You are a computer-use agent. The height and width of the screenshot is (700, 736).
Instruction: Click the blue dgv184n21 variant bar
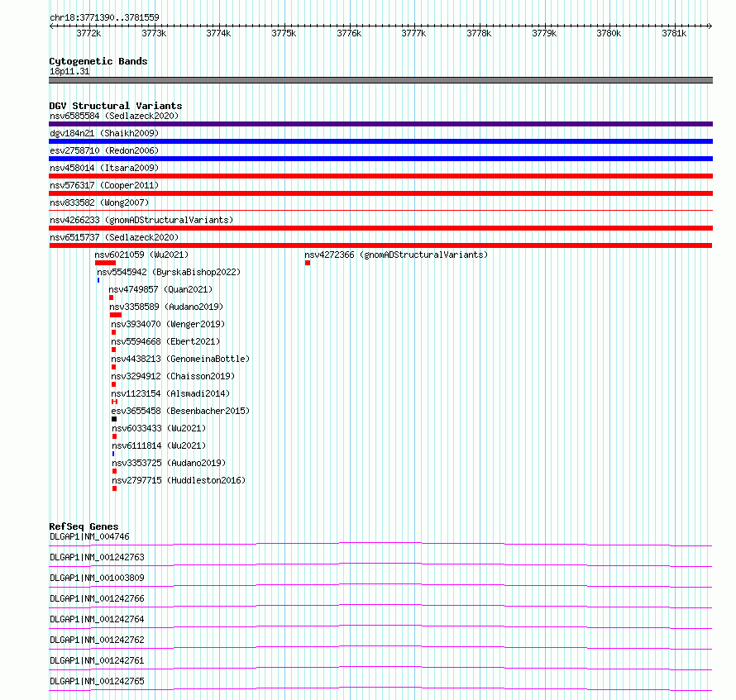(380, 141)
